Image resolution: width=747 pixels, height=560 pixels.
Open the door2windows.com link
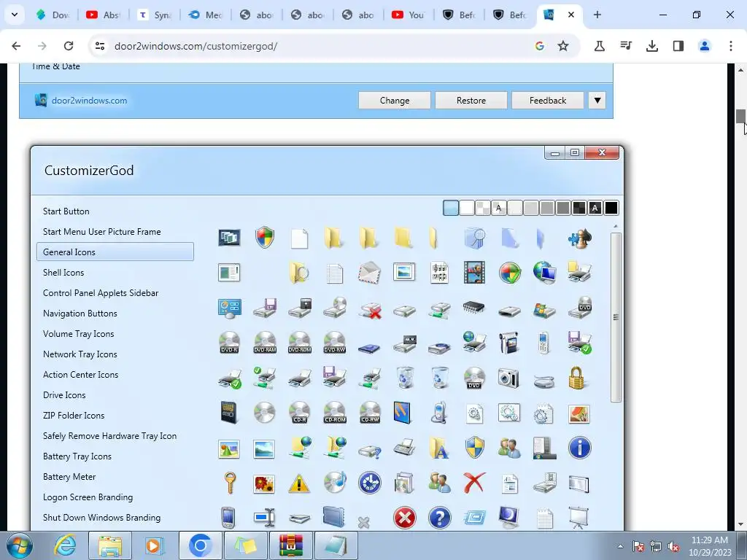(89, 101)
